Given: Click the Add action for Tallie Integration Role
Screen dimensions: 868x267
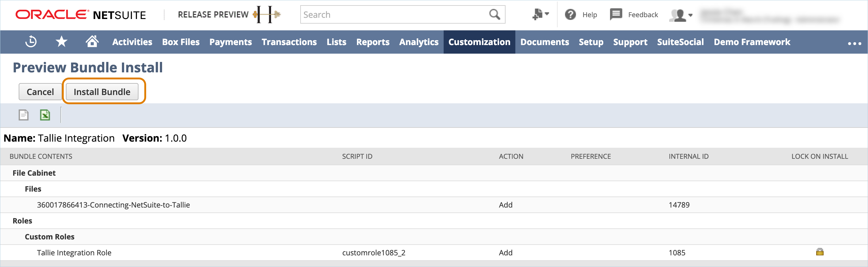Looking at the screenshot, I should click(506, 253).
